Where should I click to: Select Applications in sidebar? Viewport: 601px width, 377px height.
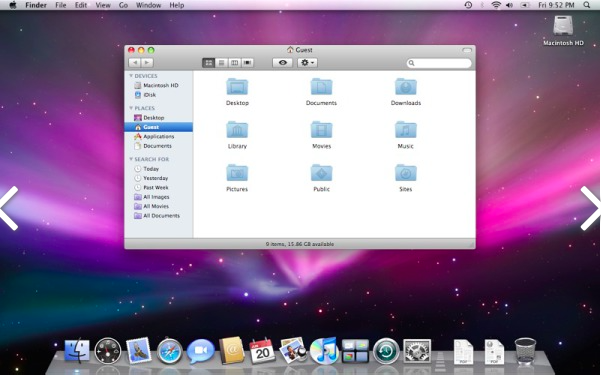158,136
